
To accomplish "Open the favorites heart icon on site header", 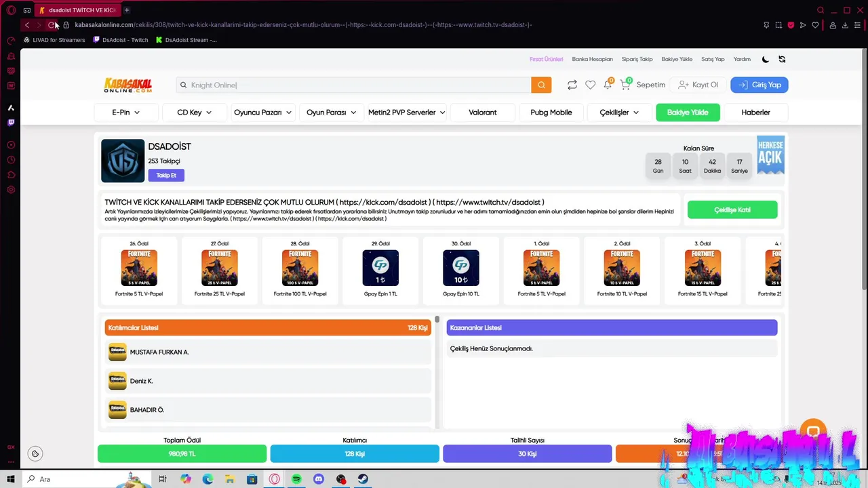I will (590, 85).
